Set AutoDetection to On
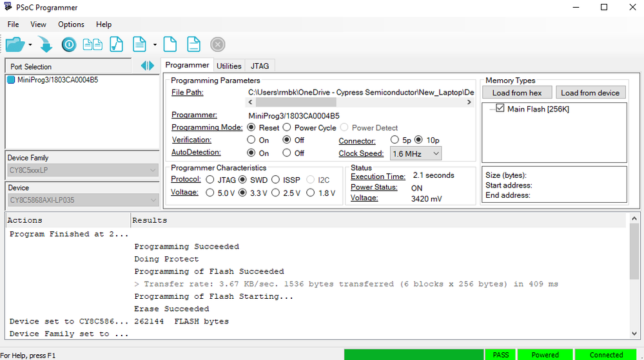The height and width of the screenshot is (360, 644). coord(251,153)
